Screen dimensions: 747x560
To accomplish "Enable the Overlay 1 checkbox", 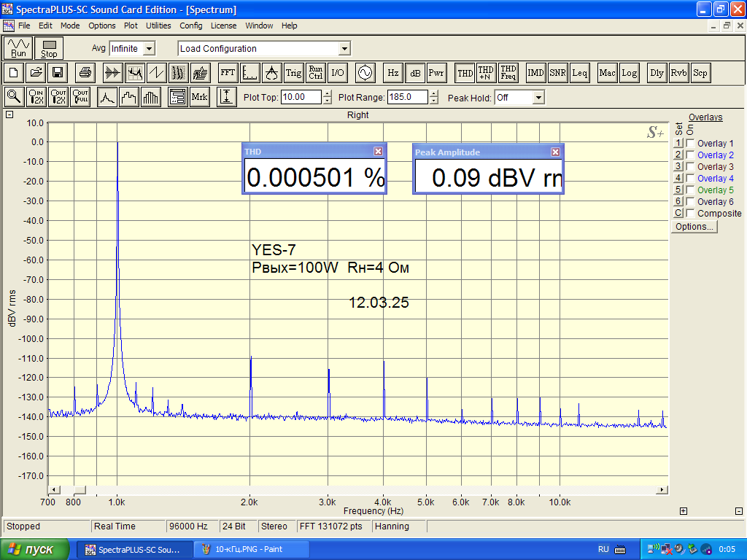I will pos(690,144).
